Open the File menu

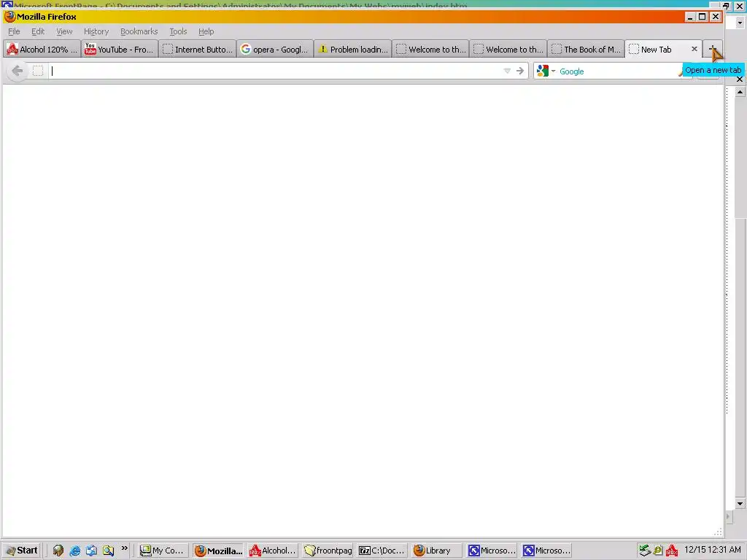pos(14,31)
